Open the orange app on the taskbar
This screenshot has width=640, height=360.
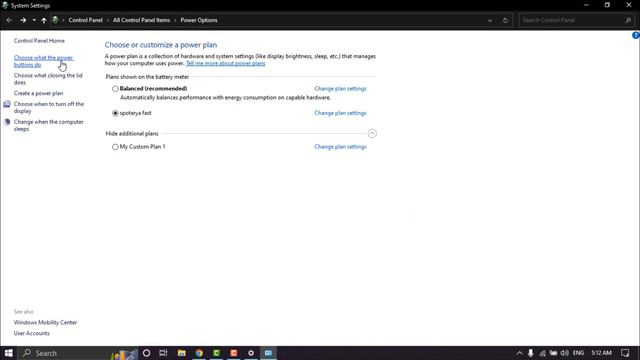(234, 353)
